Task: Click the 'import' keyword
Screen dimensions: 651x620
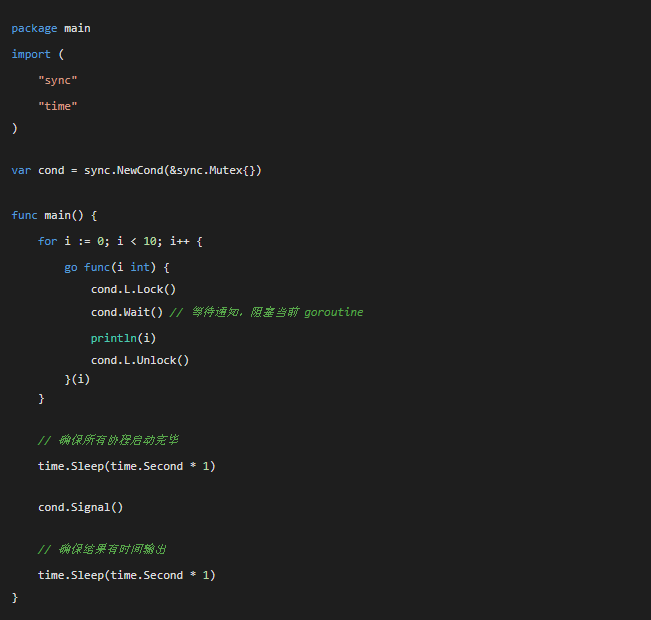Action: click(x=31, y=54)
